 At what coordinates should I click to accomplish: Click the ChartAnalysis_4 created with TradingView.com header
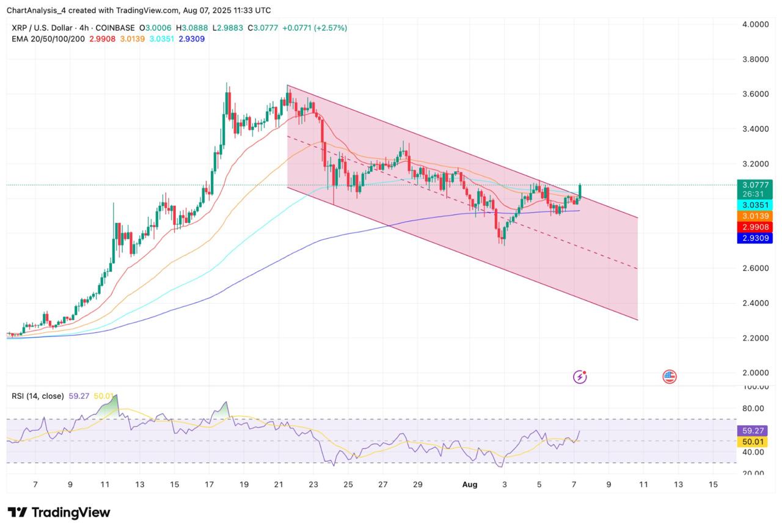[x=139, y=10]
